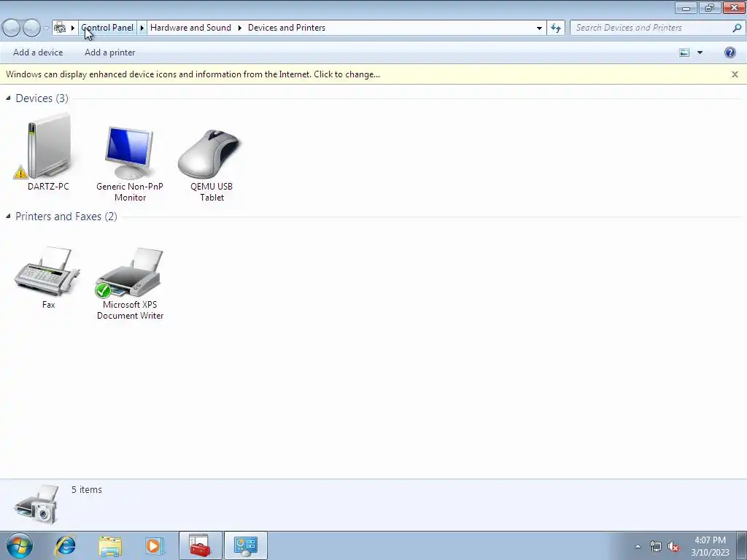Open the view options dropdown arrow

[700, 52]
